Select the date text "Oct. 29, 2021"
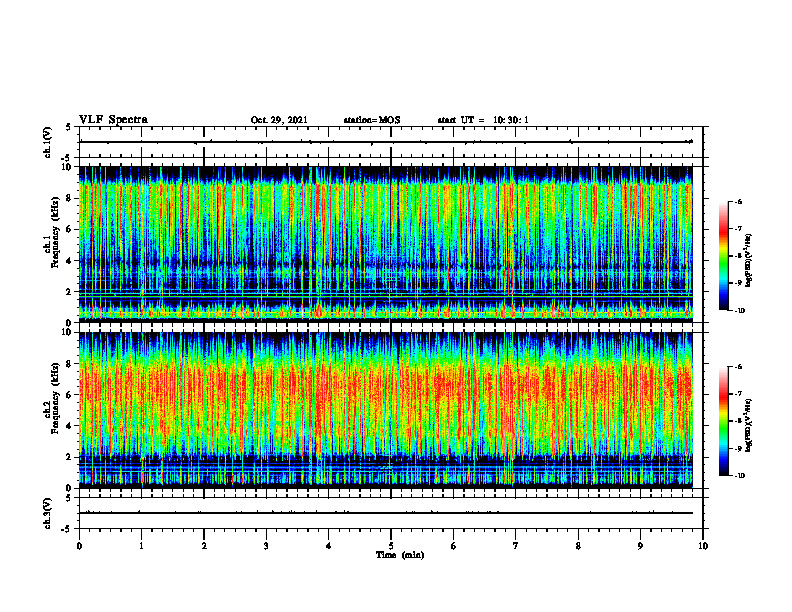Screen dimensions: 792x612 (279, 120)
